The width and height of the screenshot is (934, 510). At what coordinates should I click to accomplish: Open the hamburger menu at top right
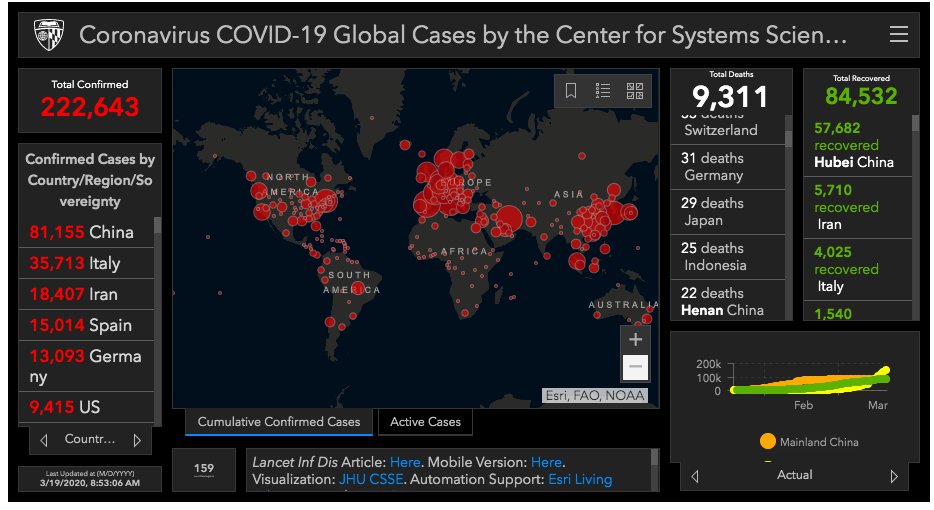(x=898, y=35)
